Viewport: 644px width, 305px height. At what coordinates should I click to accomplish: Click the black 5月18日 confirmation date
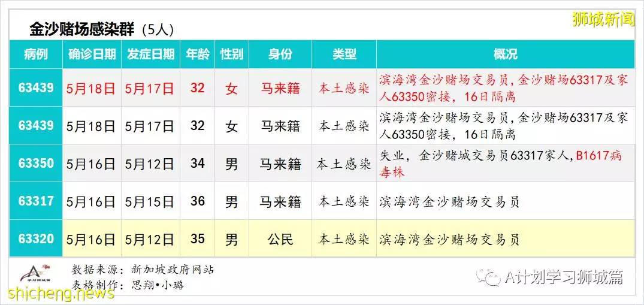point(91,126)
